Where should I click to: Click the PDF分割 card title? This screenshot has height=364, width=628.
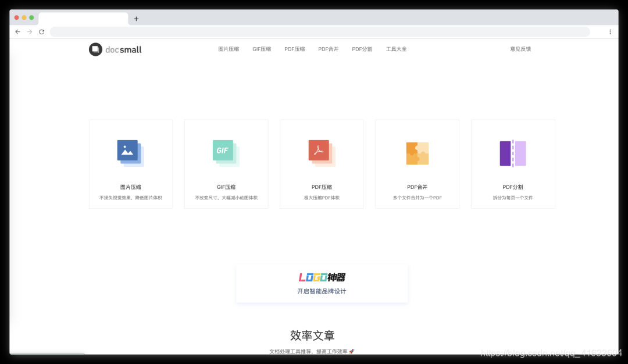point(513,187)
